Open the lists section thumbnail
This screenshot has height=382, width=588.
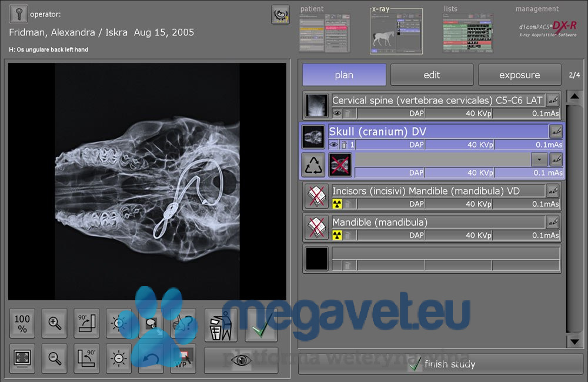pos(467,33)
